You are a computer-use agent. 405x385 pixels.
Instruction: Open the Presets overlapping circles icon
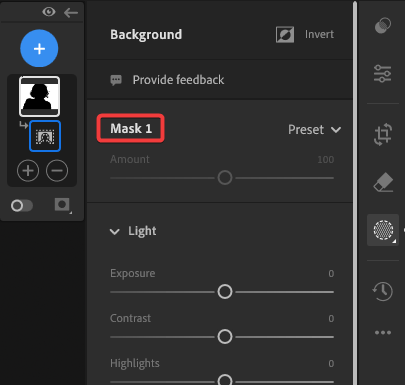pyautogui.click(x=383, y=26)
